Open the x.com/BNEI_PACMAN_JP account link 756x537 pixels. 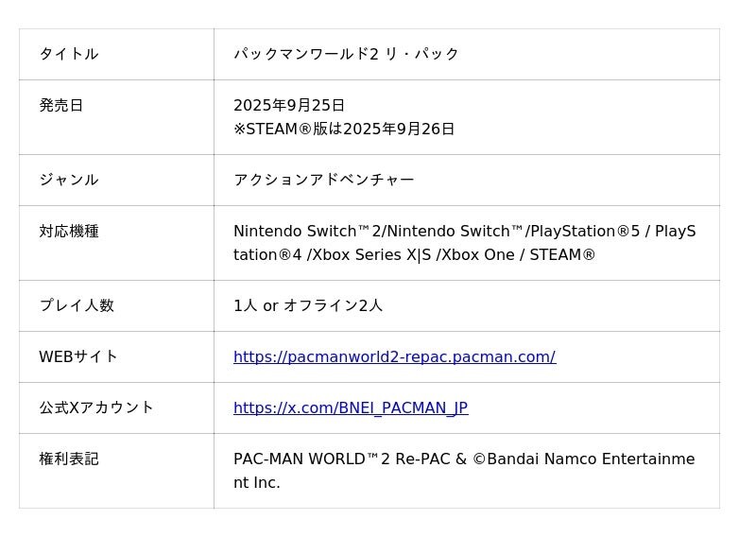[x=350, y=407]
